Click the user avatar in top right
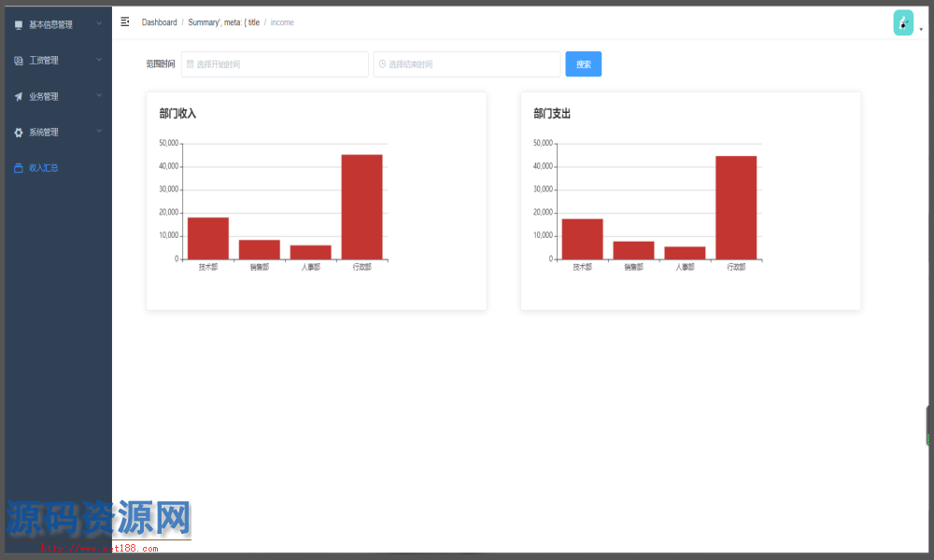The width and height of the screenshot is (934, 560). [903, 23]
